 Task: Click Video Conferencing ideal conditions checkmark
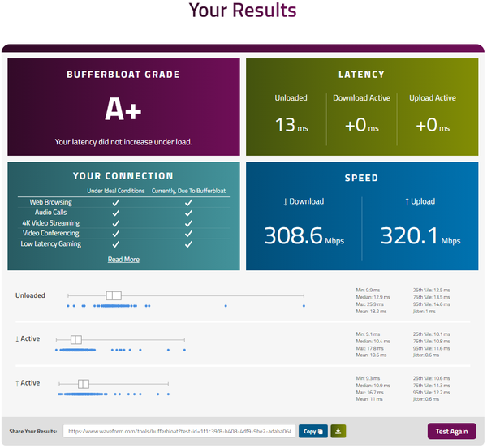pos(115,233)
